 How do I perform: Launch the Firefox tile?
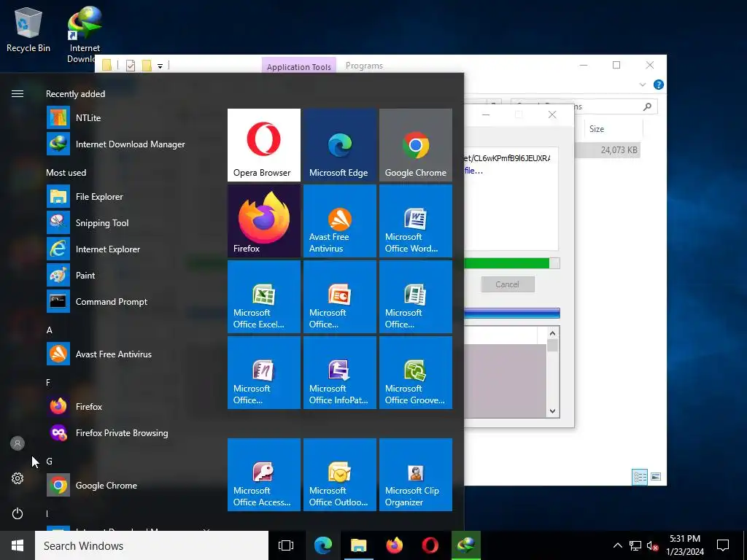point(264,221)
